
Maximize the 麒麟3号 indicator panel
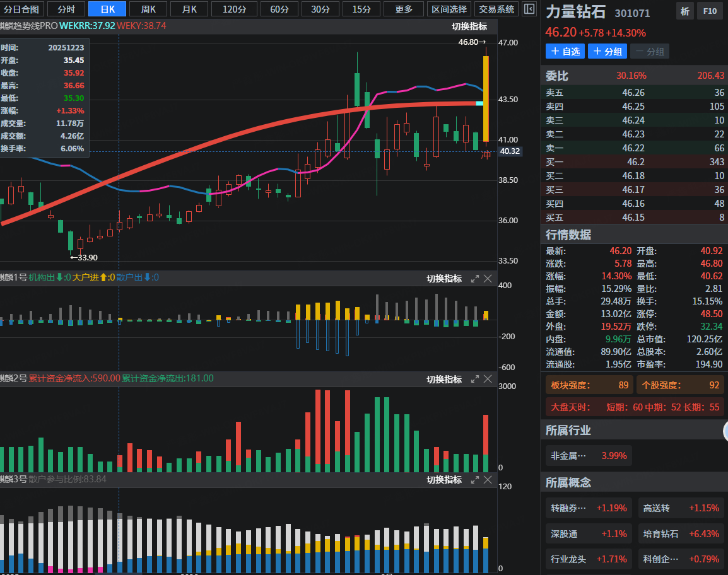(x=475, y=480)
